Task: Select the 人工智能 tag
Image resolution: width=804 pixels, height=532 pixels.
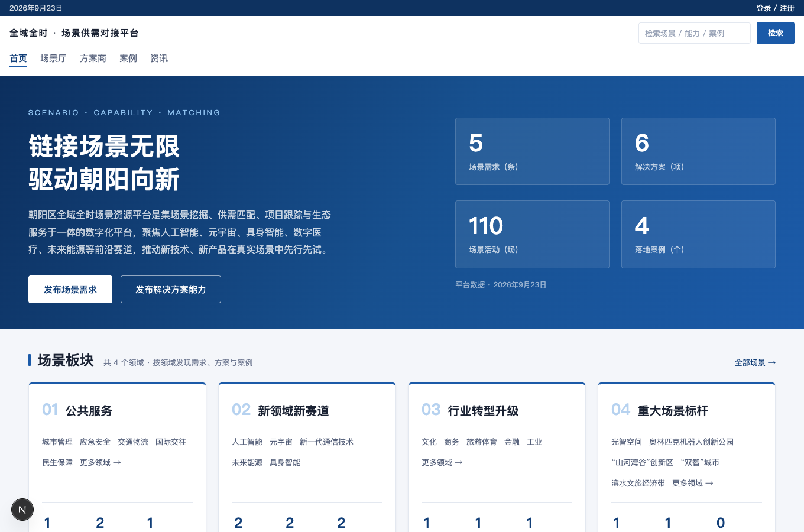Action: [247, 442]
